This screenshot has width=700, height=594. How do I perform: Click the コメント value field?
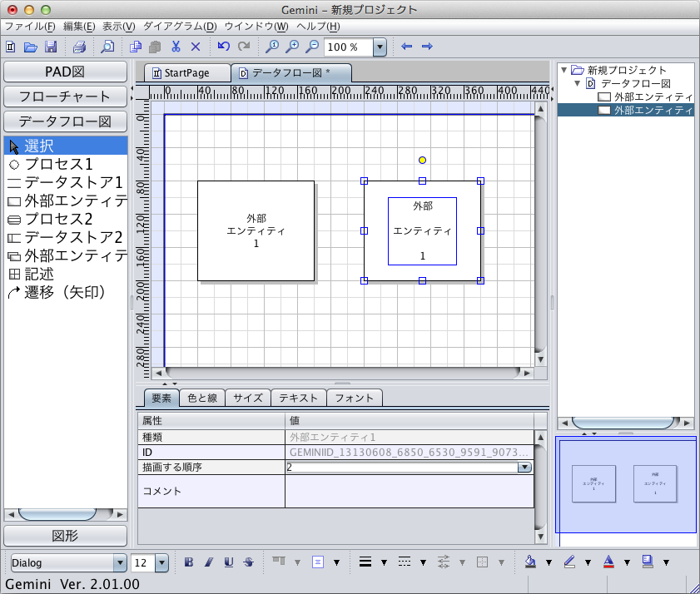coord(409,491)
